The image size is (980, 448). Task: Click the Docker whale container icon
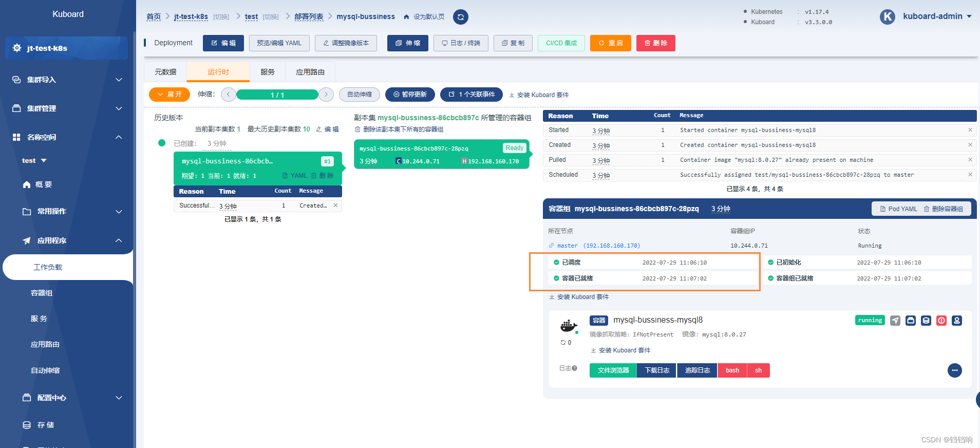point(569,325)
